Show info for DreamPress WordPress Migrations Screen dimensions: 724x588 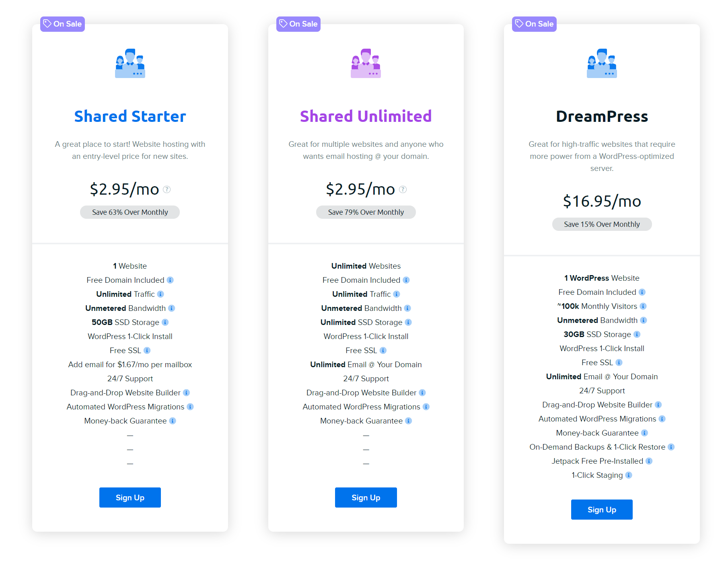(662, 419)
